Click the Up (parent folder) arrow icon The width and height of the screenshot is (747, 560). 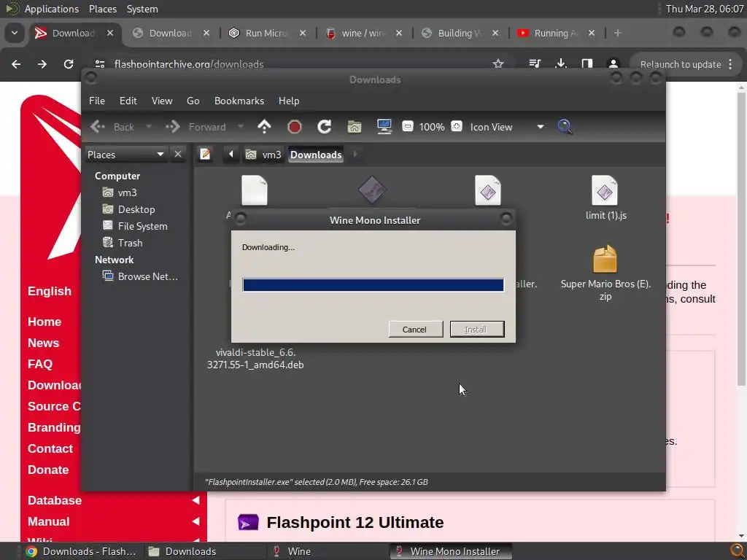coord(264,127)
